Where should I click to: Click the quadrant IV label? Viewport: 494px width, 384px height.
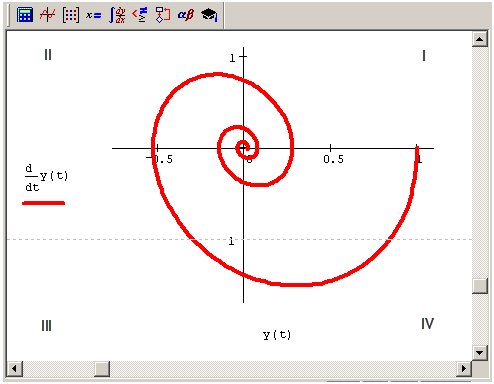[427, 323]
